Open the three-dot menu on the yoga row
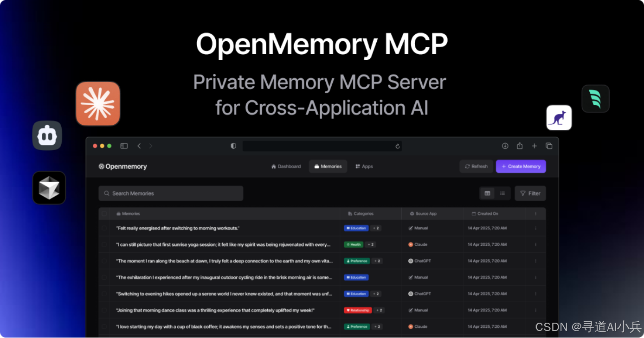This screenshot has height=338, width=644. [x=536, y=244]
